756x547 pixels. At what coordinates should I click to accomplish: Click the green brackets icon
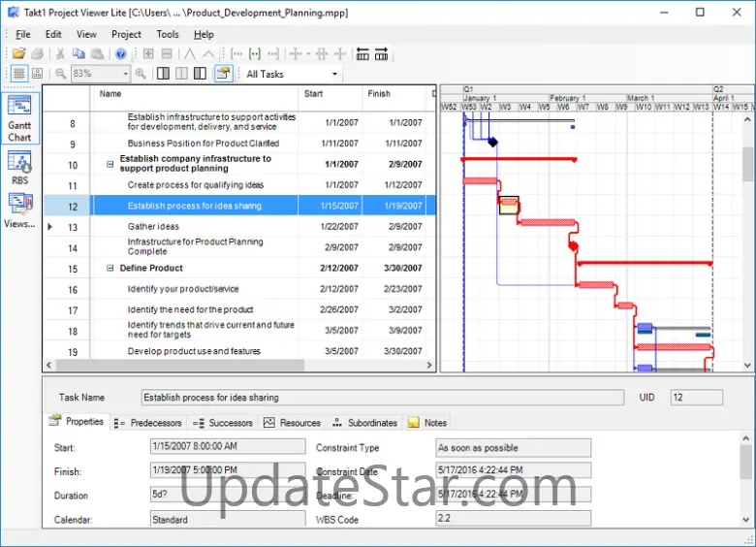pyautogui.click(x=255, y=53)
